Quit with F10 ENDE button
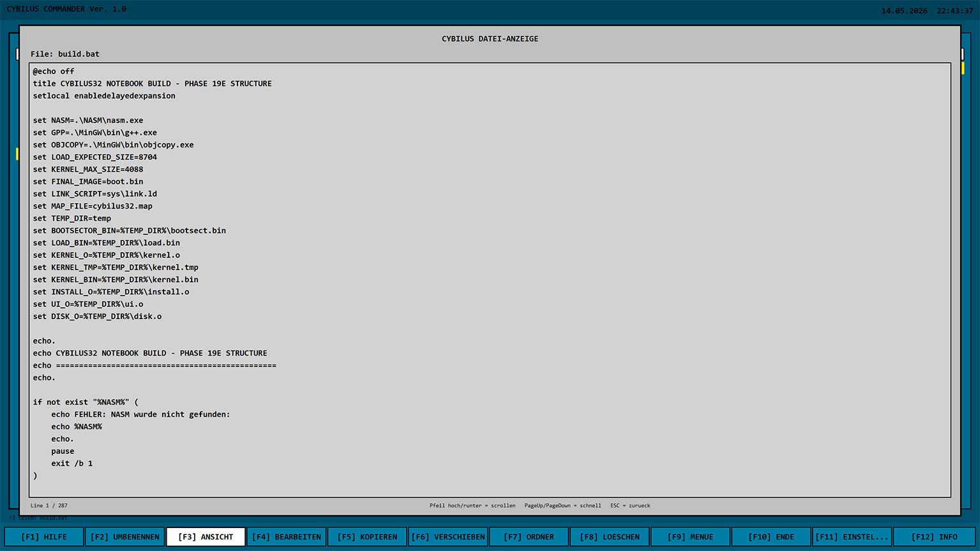The image size is (980, 551). point(771,537)
